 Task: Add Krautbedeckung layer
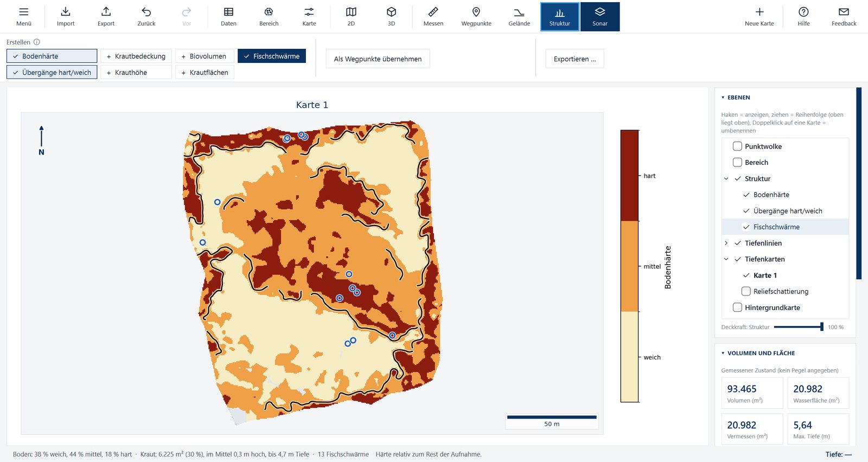click(x=136, y=56)
